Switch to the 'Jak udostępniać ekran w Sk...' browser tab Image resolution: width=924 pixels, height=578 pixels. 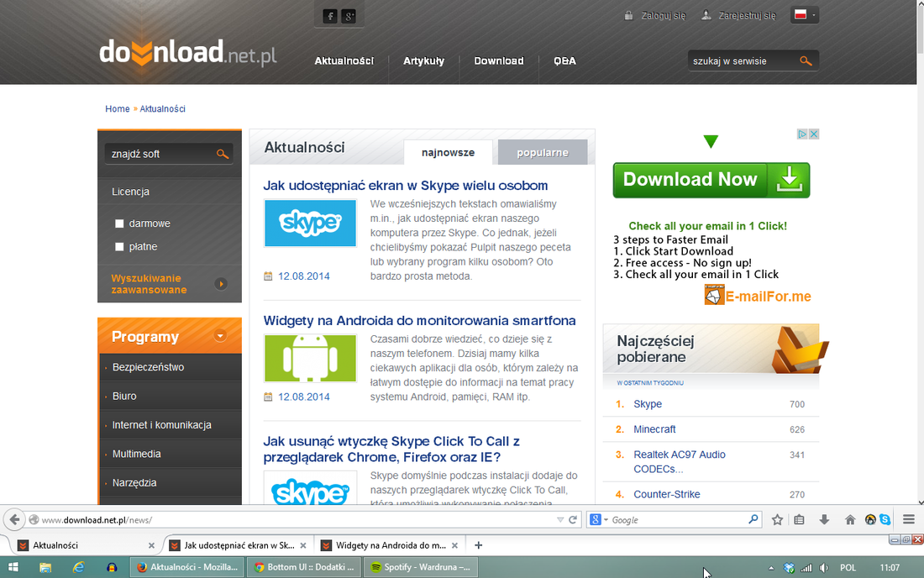(238, 545)
